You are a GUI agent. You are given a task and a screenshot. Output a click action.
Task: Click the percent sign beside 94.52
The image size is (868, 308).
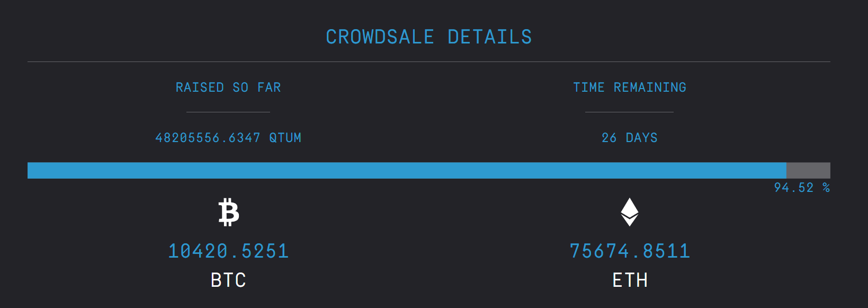[826, 188]
